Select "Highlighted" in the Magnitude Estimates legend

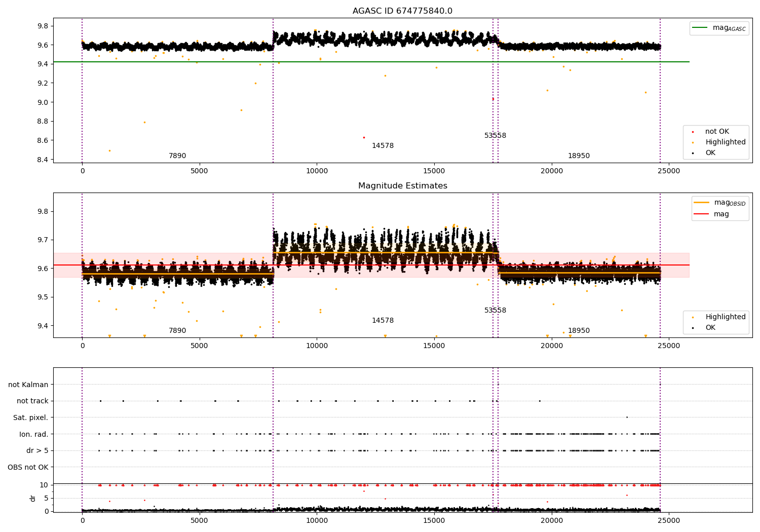[x=726, y=317]
